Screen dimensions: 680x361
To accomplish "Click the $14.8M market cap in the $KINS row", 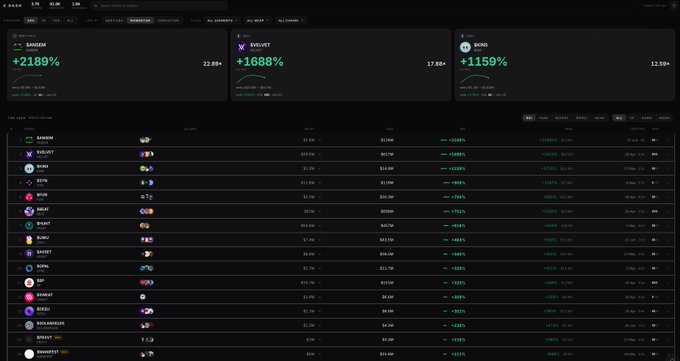I will pos(386,168).
